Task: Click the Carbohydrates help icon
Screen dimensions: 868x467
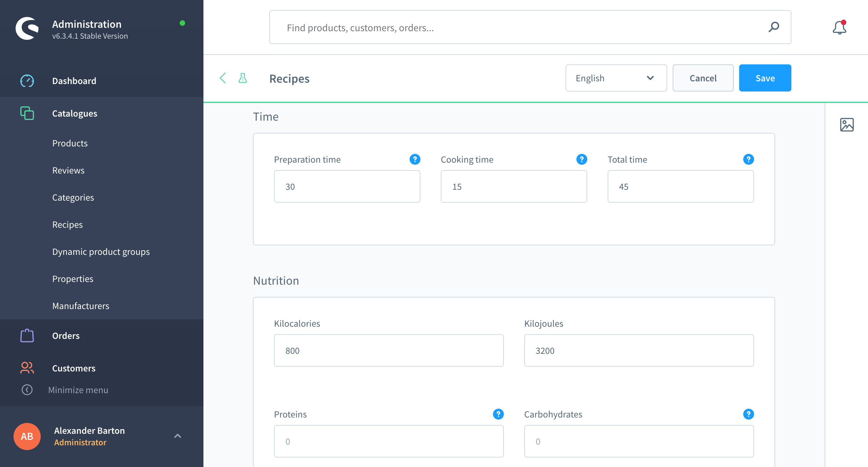Action: [748, 414]
